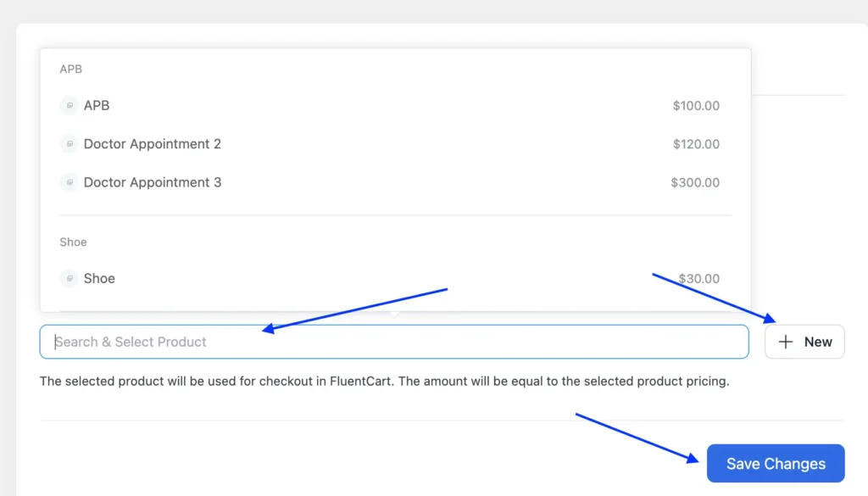Click the product icon beside APB
868x496 pixels.
click(69, 106)
